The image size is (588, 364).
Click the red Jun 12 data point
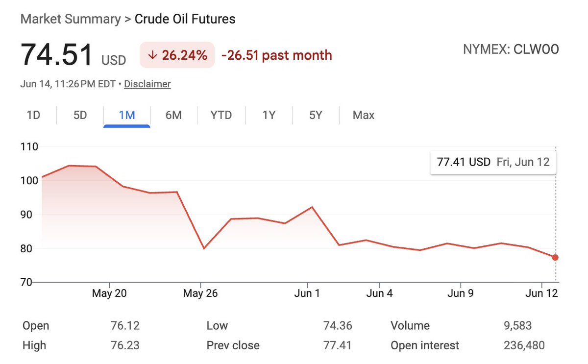[555, 257]
